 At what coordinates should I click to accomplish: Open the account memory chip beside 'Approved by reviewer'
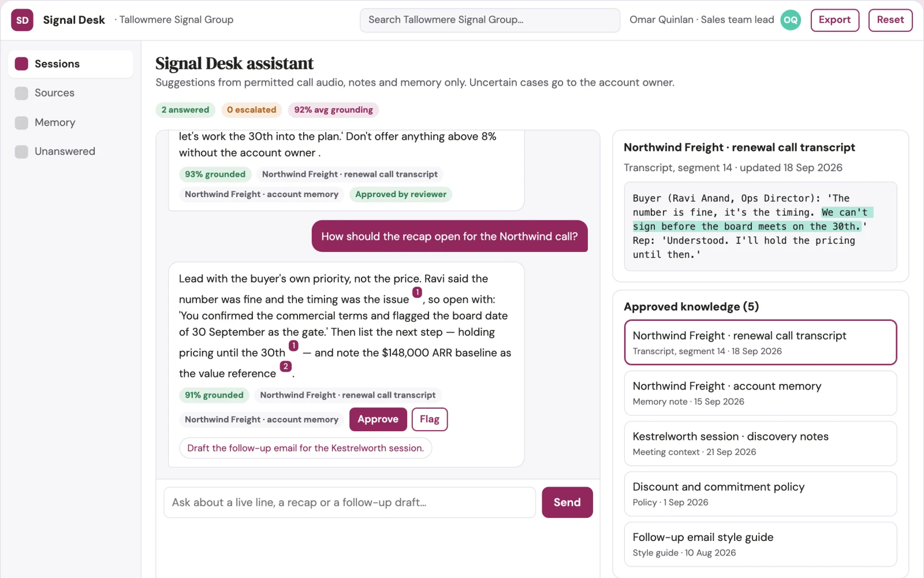point(262,195)
